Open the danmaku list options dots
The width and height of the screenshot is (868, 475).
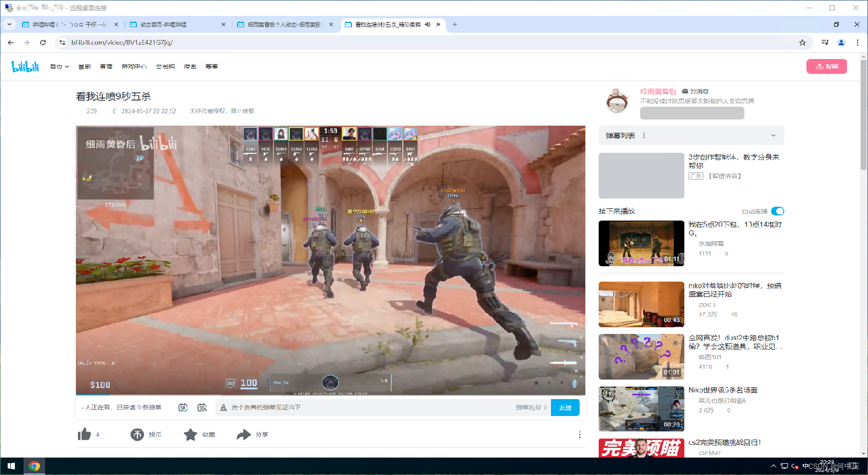click(644, 135)
